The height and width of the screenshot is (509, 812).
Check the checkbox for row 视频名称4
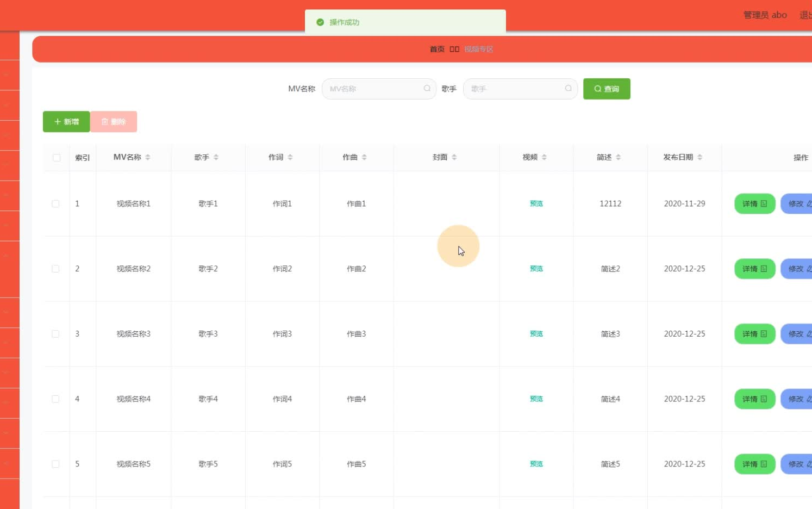coord(55,399)
